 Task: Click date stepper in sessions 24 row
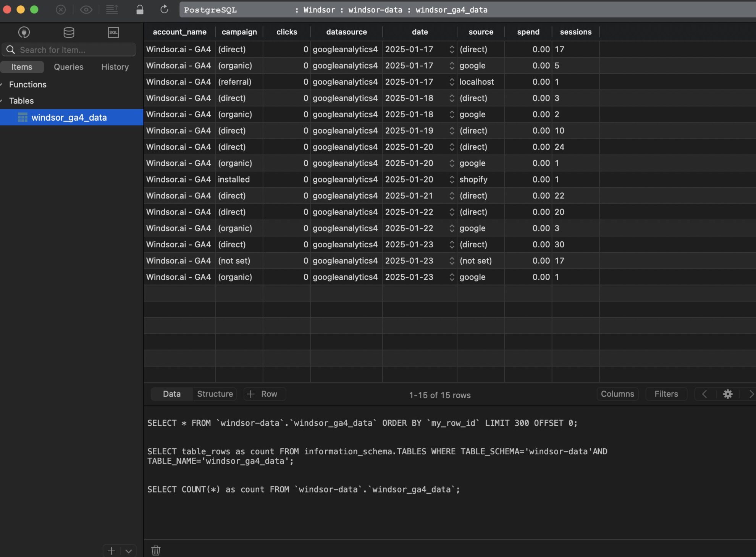(452, 147)
